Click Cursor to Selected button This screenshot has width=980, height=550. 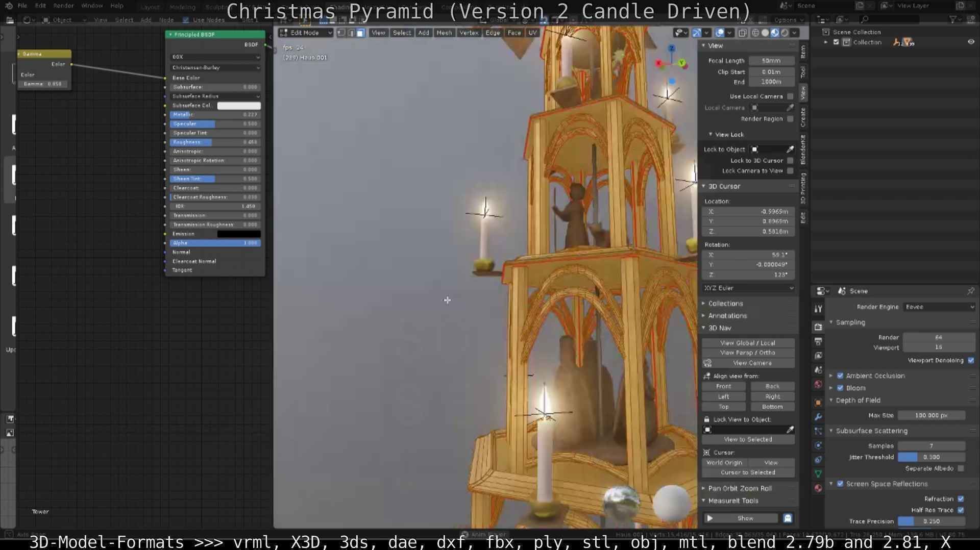pos(748,472)
